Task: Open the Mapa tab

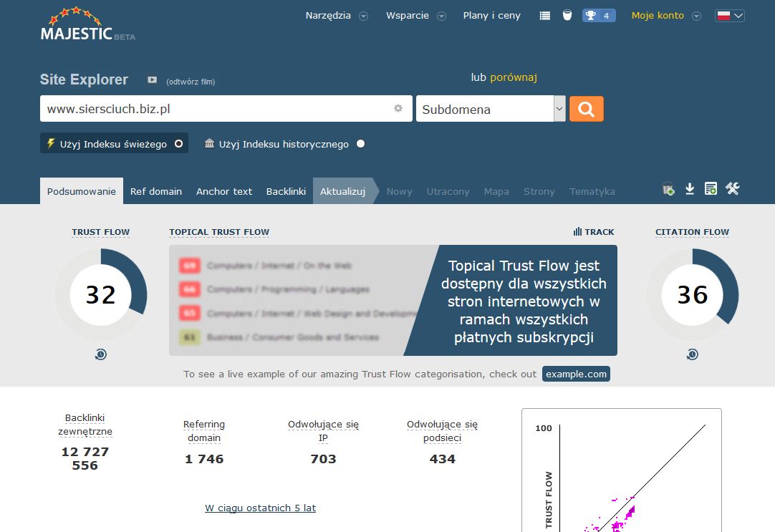Action: pos(496,191)
